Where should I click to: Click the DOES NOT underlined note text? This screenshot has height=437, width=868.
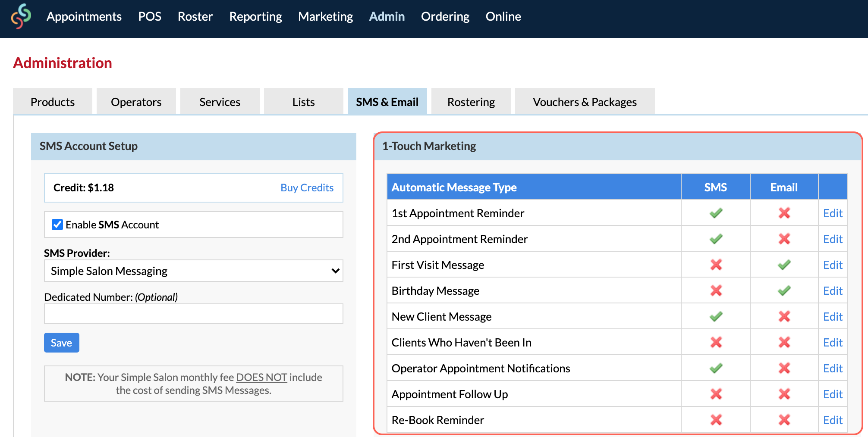pyautogui.click(x=261, y=377)
